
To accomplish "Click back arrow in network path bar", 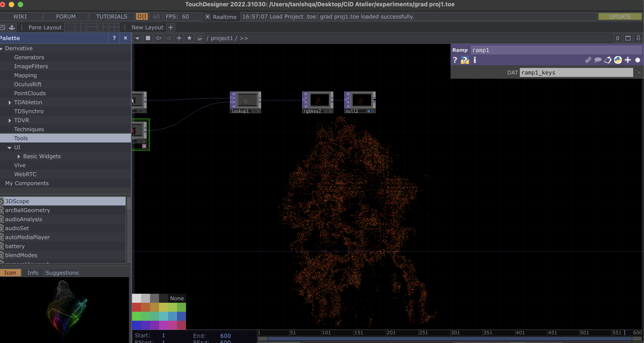I will pyautogui.click(x=158, y=38).
